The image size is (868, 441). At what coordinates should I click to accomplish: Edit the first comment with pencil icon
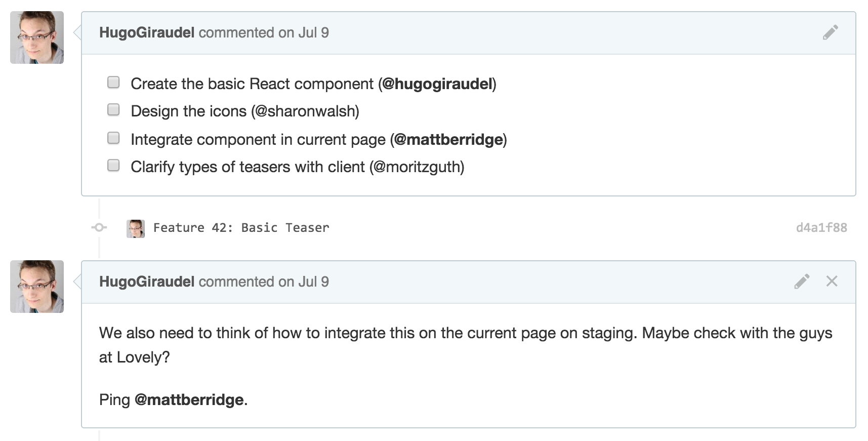coord(830,32)
